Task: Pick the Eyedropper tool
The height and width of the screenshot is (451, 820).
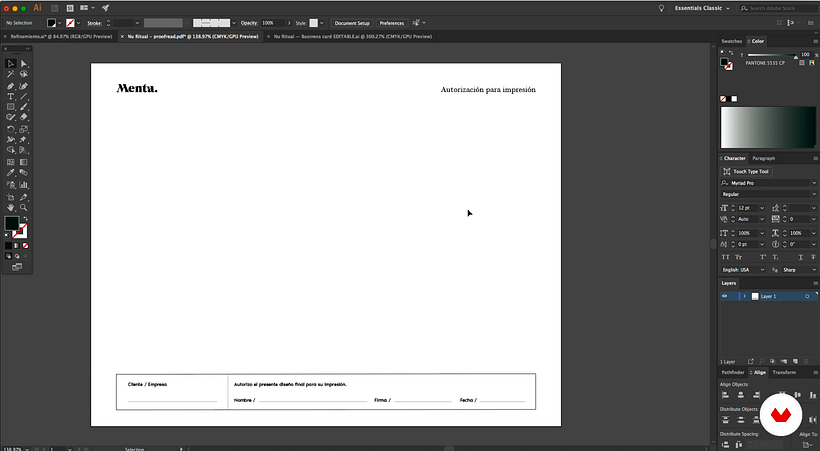Action: (10, 173)
